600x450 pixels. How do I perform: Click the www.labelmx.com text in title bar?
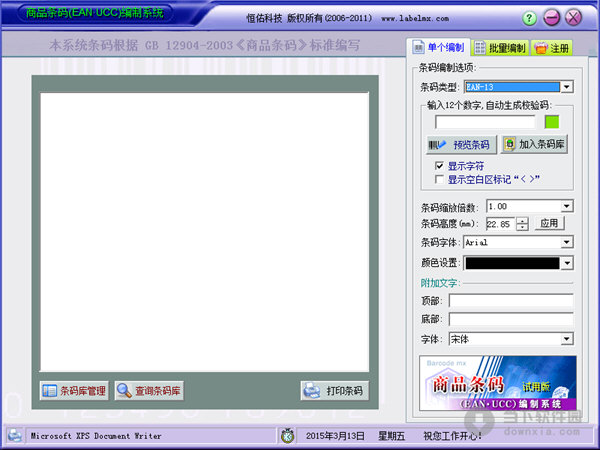pos(415,18)
